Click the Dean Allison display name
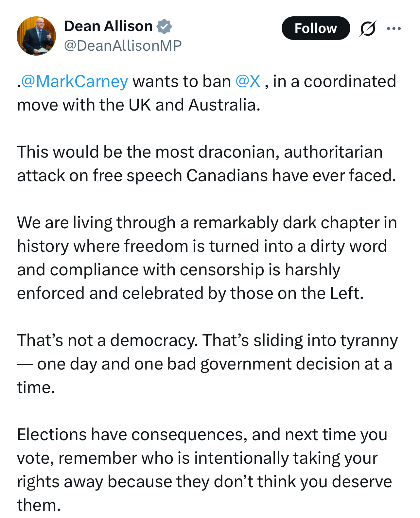 (108, 26)
